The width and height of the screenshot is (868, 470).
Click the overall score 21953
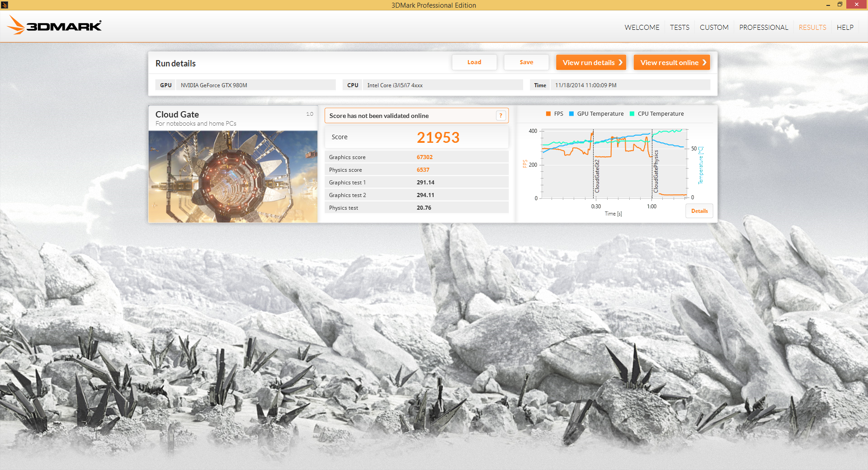tap(438, 137)
